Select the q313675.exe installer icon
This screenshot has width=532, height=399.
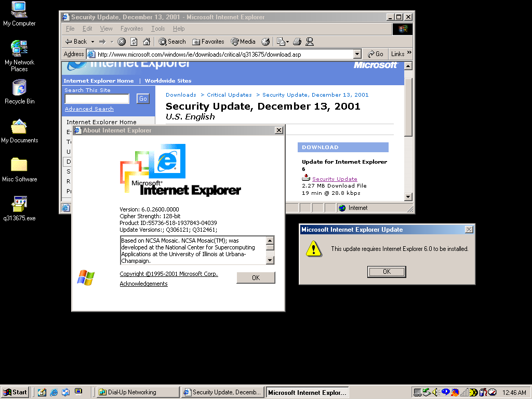coord(19,209)
